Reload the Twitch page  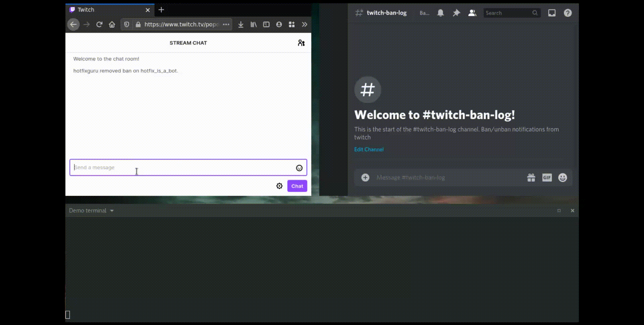click(x=99, y=24)
